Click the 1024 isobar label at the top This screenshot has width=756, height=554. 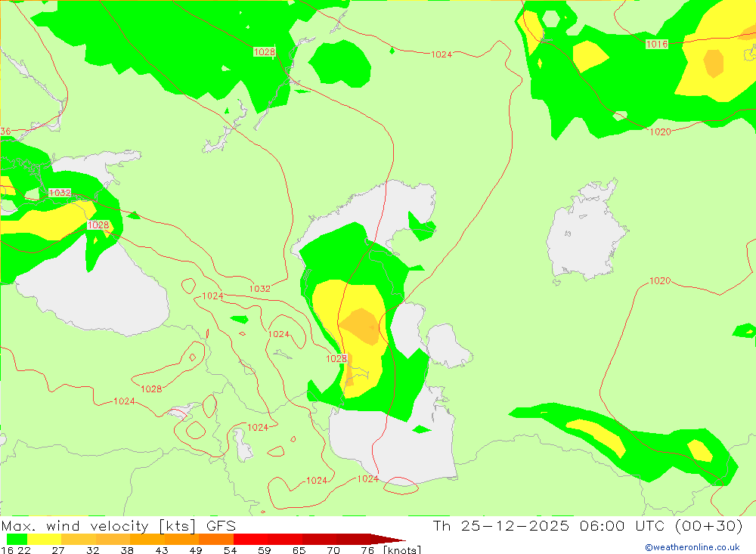tap(442, 54)
